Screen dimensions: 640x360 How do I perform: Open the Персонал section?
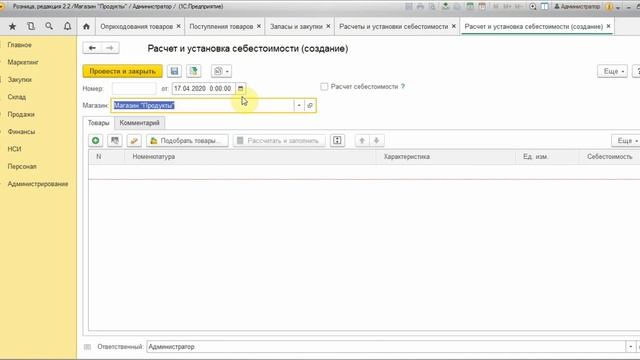pos(22,167)
